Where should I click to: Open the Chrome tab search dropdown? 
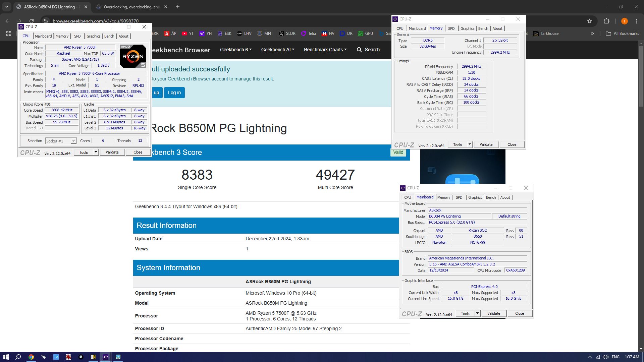coord(6,7)
